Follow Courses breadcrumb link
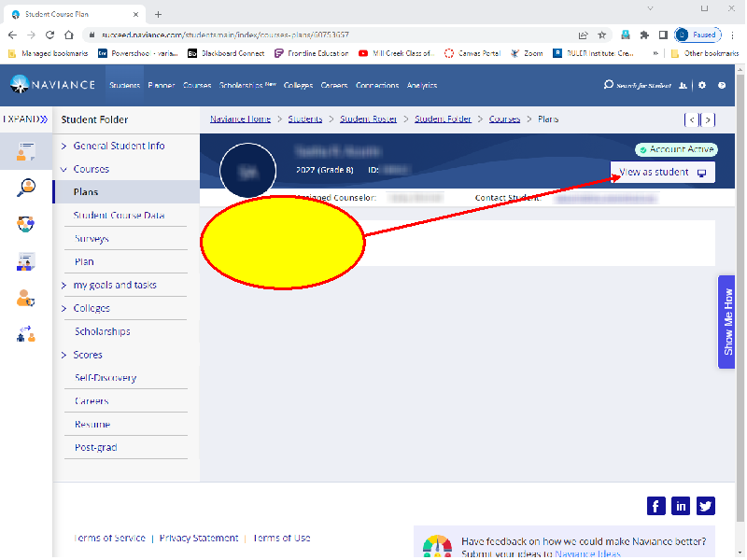 tap(504, 119)
